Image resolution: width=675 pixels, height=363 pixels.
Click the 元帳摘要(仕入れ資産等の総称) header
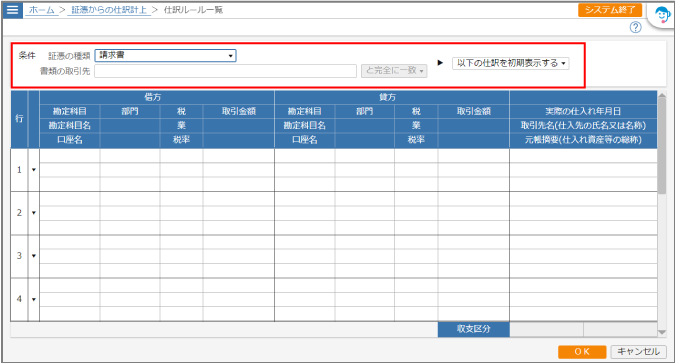tap(583, 140)
